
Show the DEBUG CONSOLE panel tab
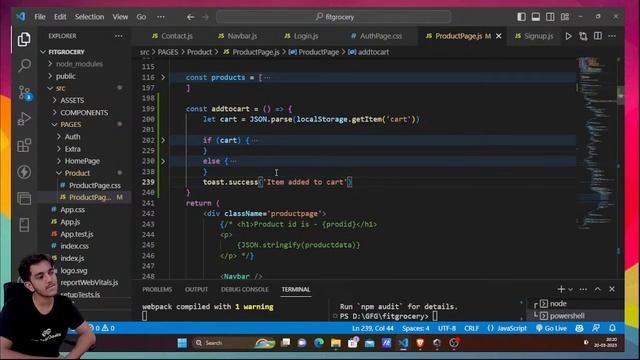pyautogui.click(x=244, y=289)
